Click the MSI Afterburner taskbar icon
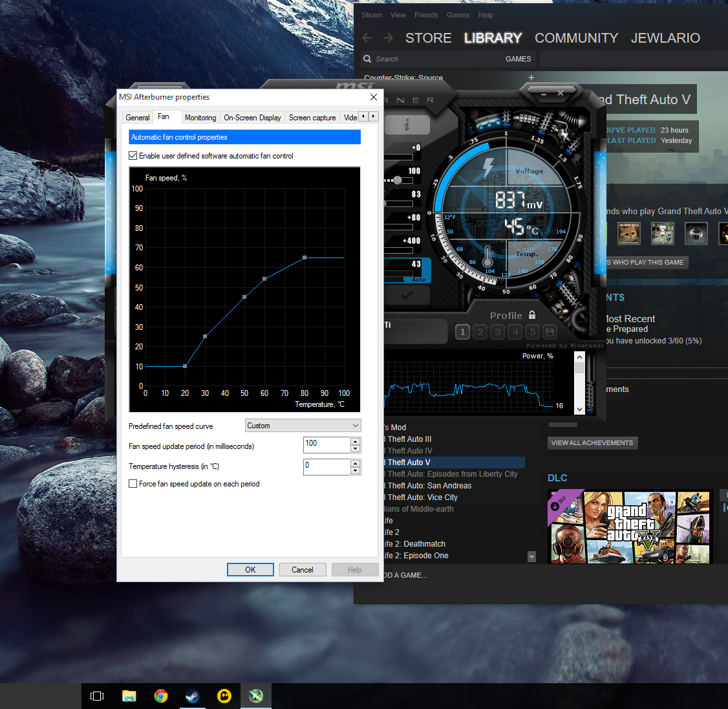This screenshot has width=728, height=709. click(256, 695)
